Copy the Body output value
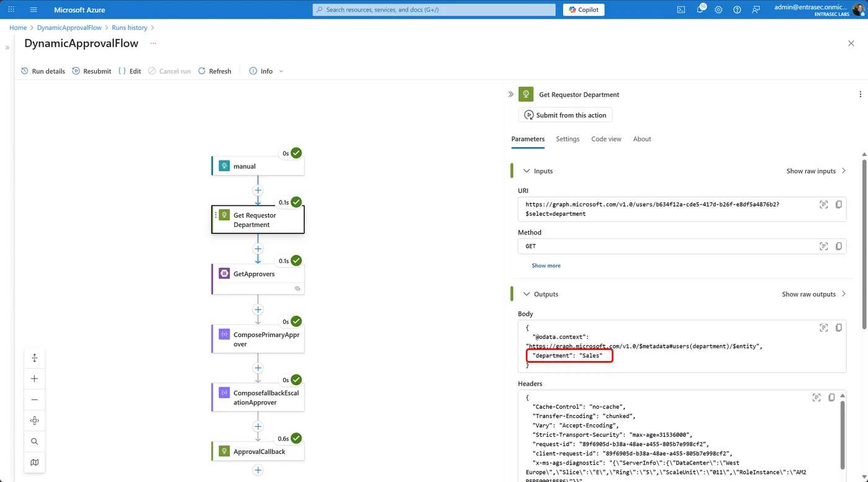 839,328
